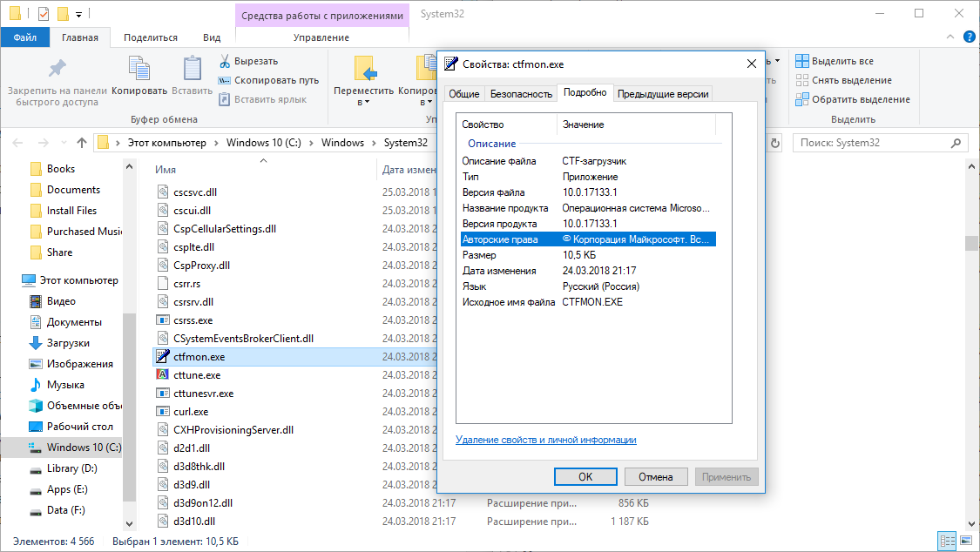The image size is (980, 552).
Task: Open Видео in navigation pane
Action: point(61,301)
